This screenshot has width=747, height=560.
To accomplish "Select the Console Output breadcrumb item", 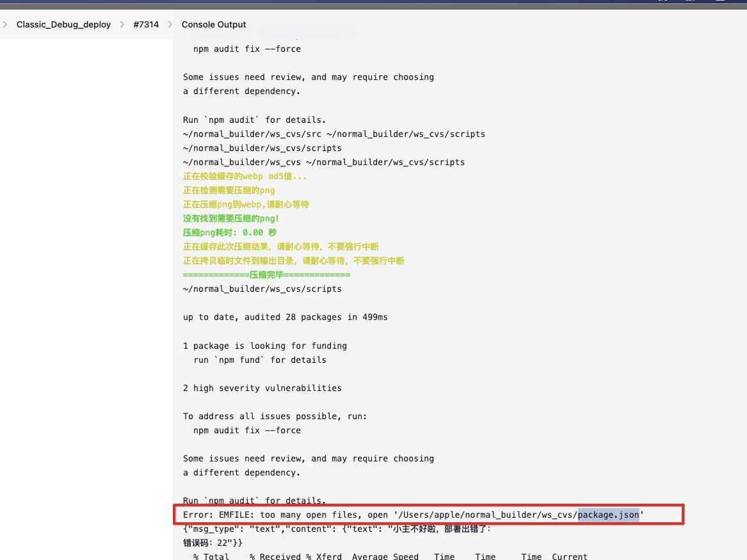I will tap(214, 24).
